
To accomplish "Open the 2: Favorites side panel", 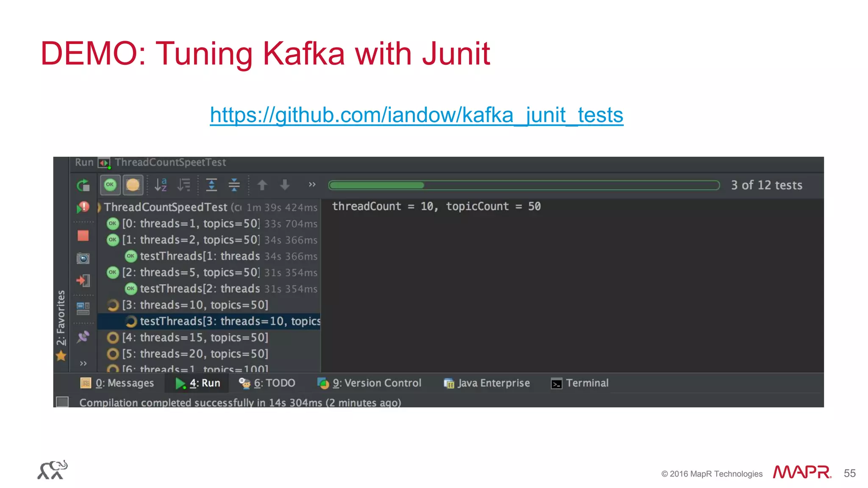I will click(x=61, y=318).
